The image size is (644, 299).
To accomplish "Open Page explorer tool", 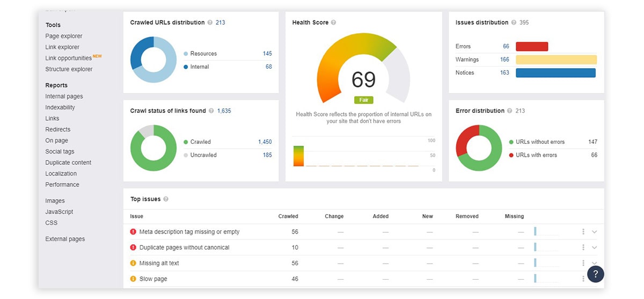I will coord(64,36).
